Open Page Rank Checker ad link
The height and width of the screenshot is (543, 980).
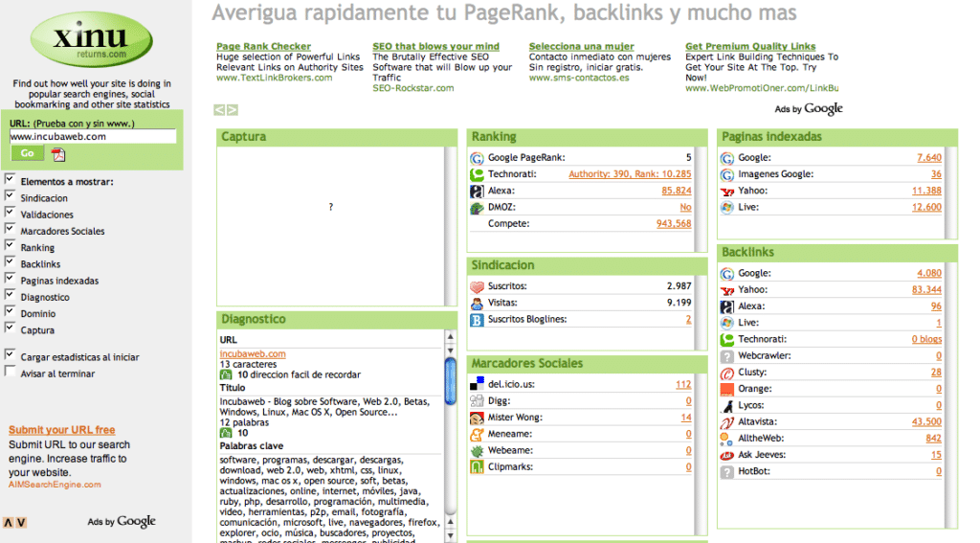tap(263, 46)
